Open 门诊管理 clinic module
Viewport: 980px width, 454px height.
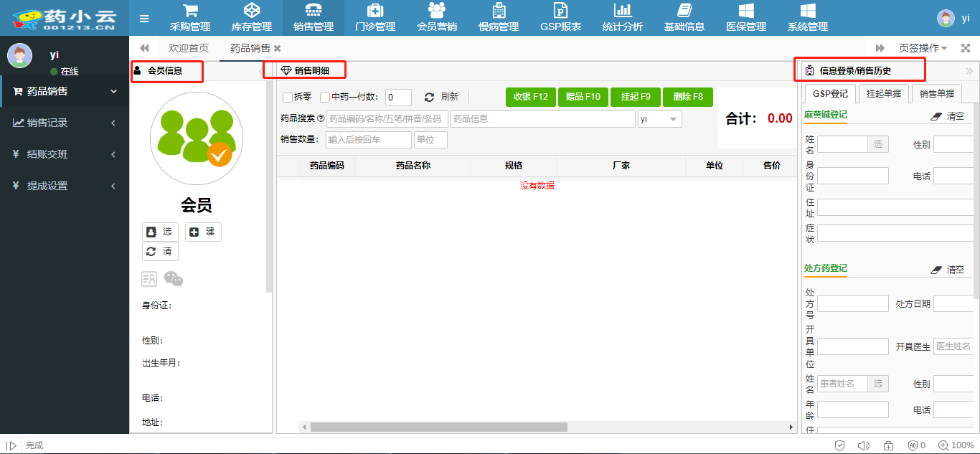(x=375, y=18)
